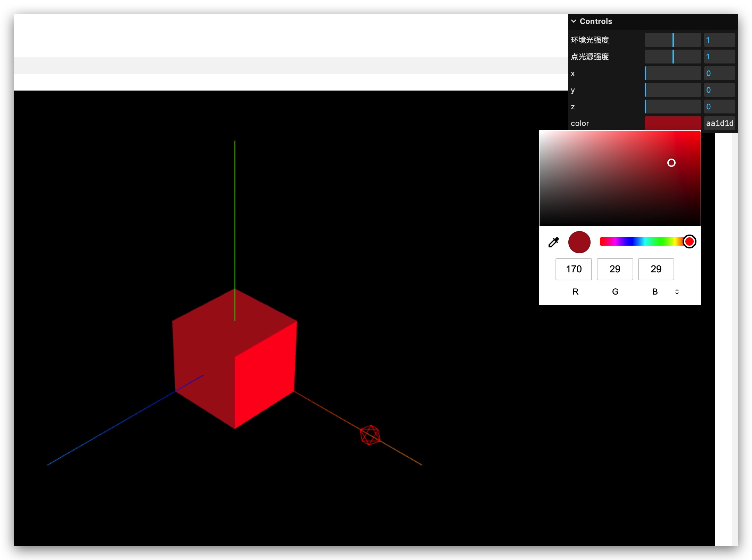Click the hue slider red handle
The height and width of the screenshot is (560, 752).
point(689,241)
